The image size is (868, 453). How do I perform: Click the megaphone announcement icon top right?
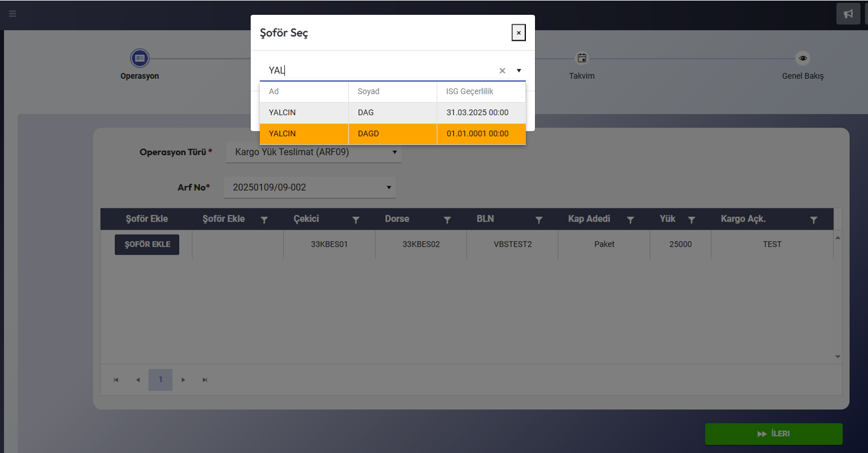[x=848, y=13]
